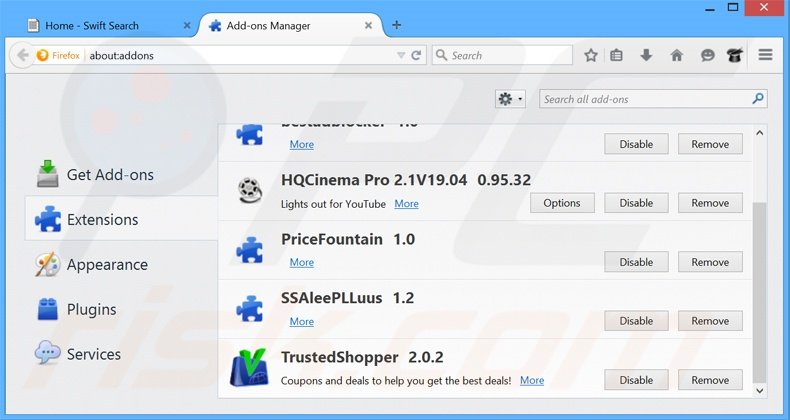This screenshot has height=420, width=790.
Task: Close the Add-ons Manager tab
Action: (x=368, y=25)
